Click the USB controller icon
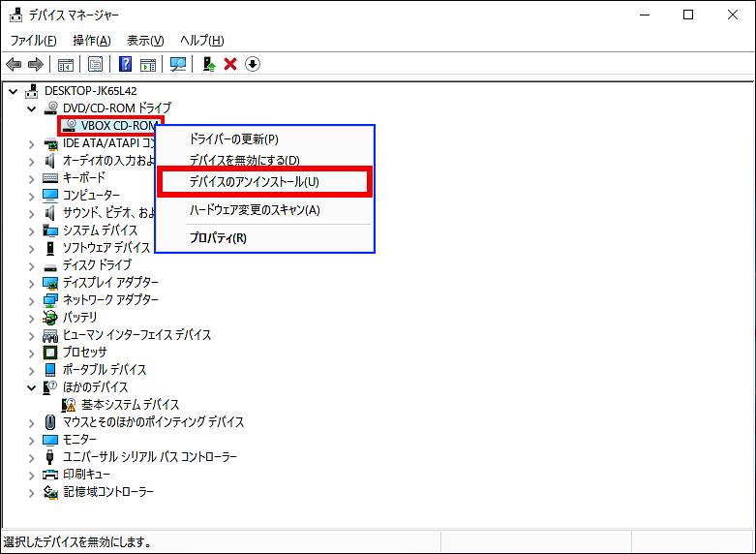This screenshot has width=756, height=554. point(50,457)
